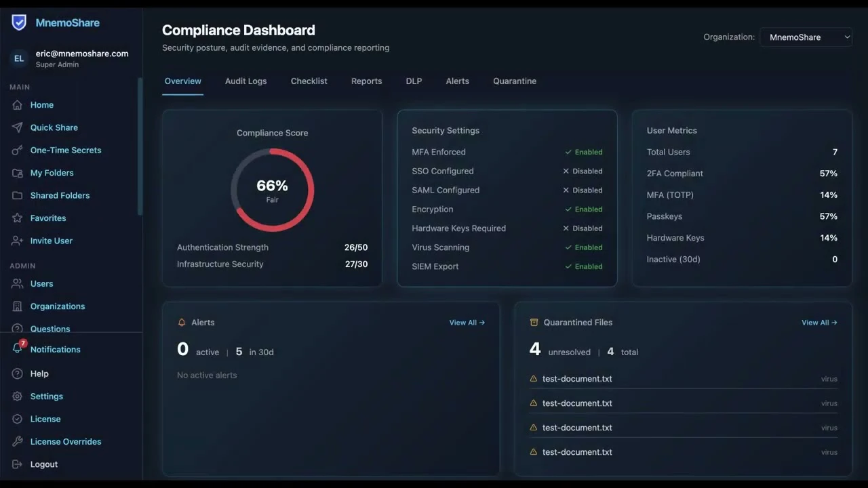Click Hardware Keys Required Disabled status
The width and height of the screenshot is (868, 488).
[x=583, y=228]
